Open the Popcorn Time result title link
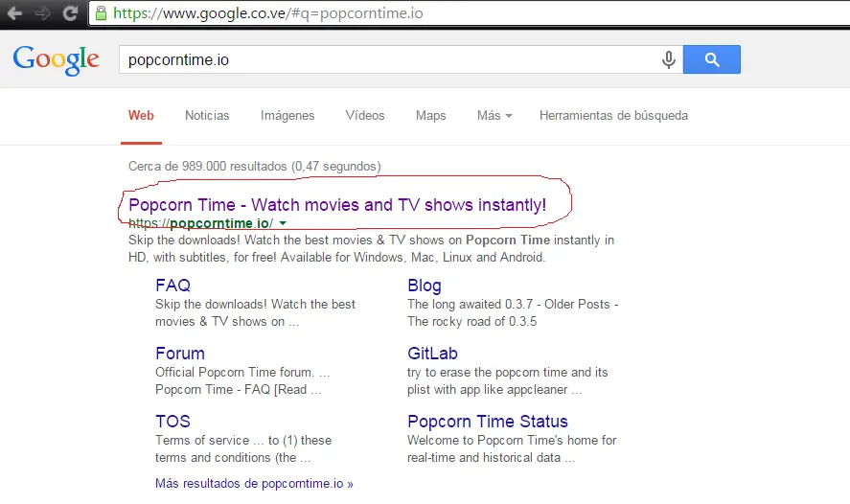Viewport: 850px width, 504px height. (x=337, y=205)
